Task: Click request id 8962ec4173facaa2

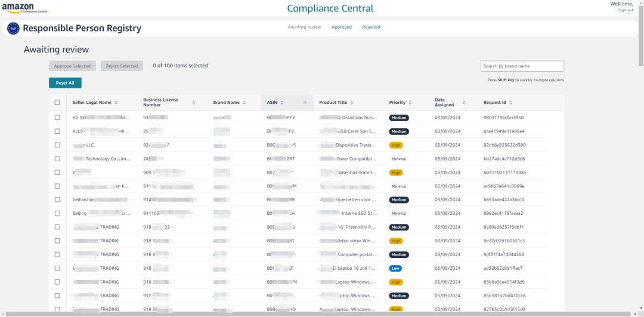Action: (503, 213)
